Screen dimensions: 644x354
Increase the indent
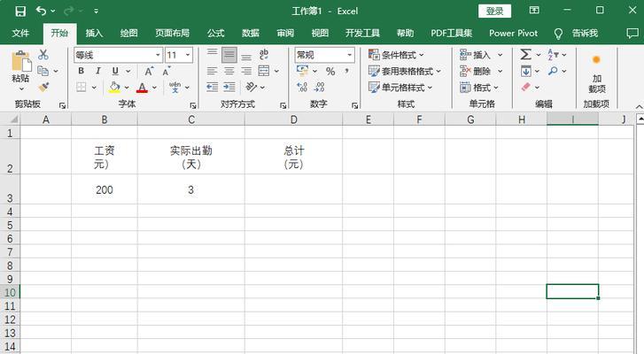point(229,87)
